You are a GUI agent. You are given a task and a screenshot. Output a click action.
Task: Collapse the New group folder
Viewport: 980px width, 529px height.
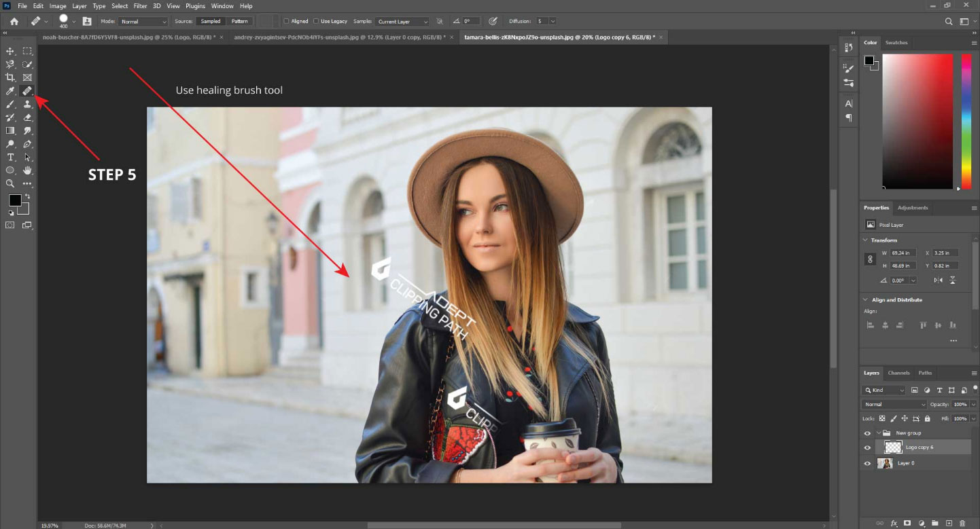tap(878, 433)
